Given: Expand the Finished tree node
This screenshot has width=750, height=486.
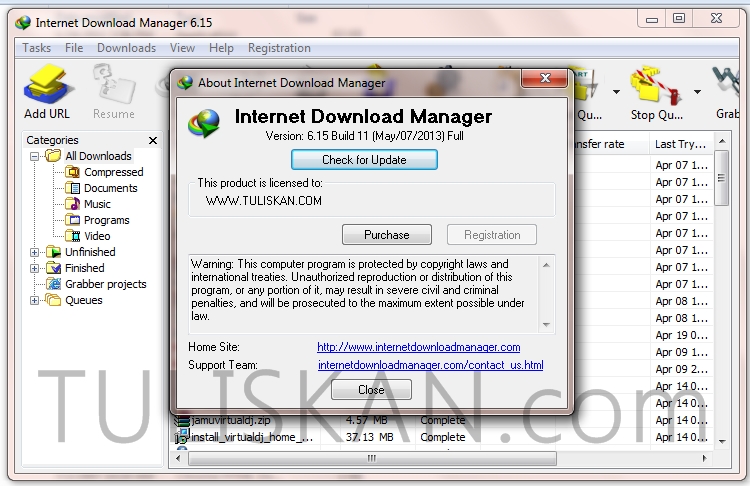Looking at the screenshot, I should coord(34,268).
